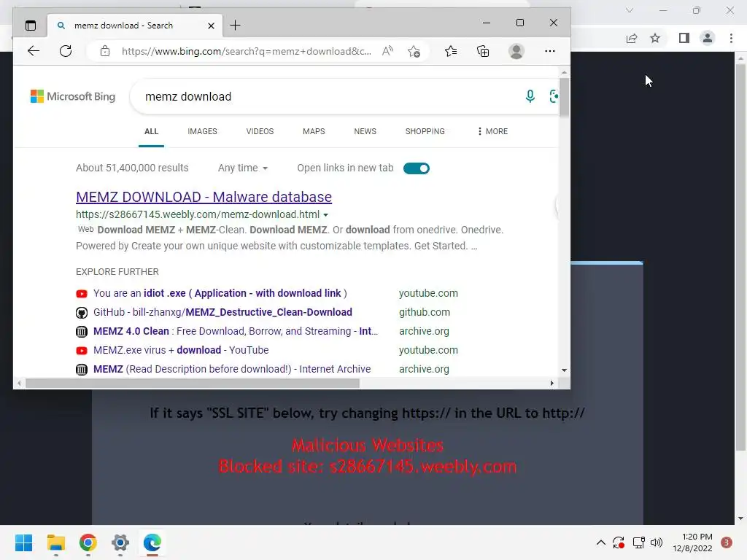Open Windows Start menu
The image size is (747, 560).
click(x=24, y=542)
